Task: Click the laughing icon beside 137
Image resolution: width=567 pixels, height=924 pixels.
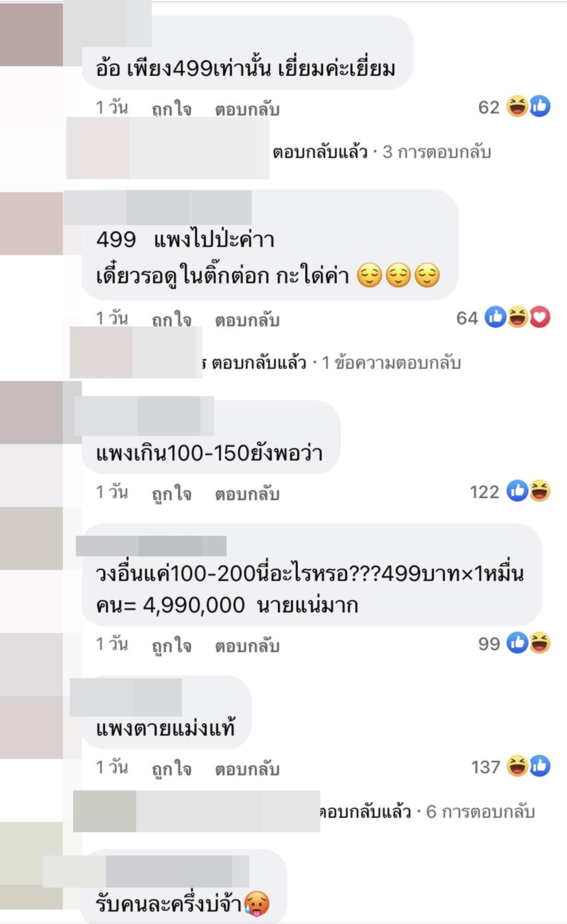Action: point(517,766)
